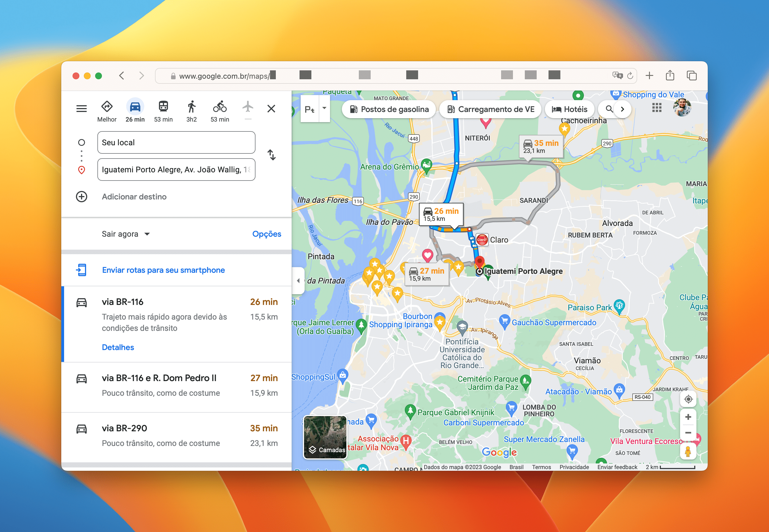Collapse the side panel arrow

(x=298, y=281)
